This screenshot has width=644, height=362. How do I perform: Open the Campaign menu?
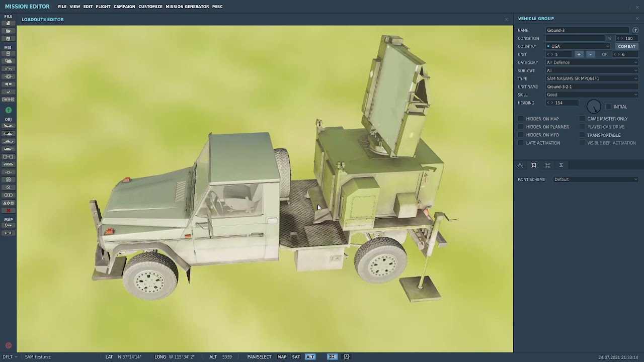click(x=124, y=7)
